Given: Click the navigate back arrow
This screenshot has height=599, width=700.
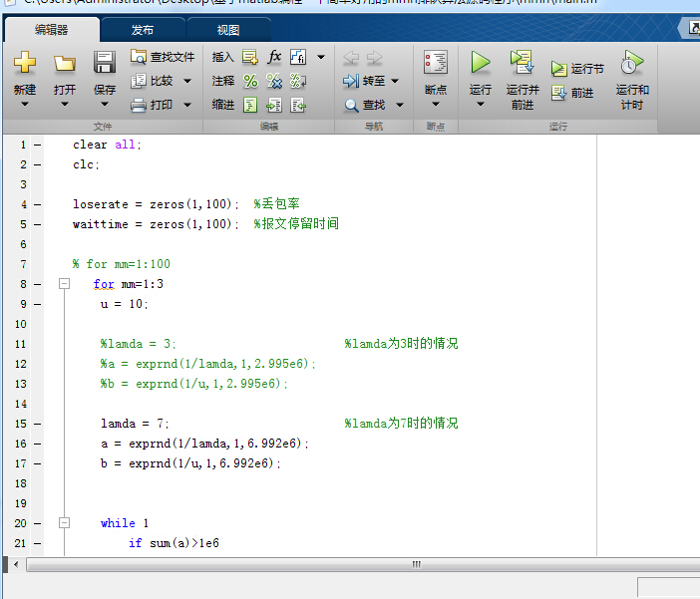Looking at the screenshot, I should (351, 57).
